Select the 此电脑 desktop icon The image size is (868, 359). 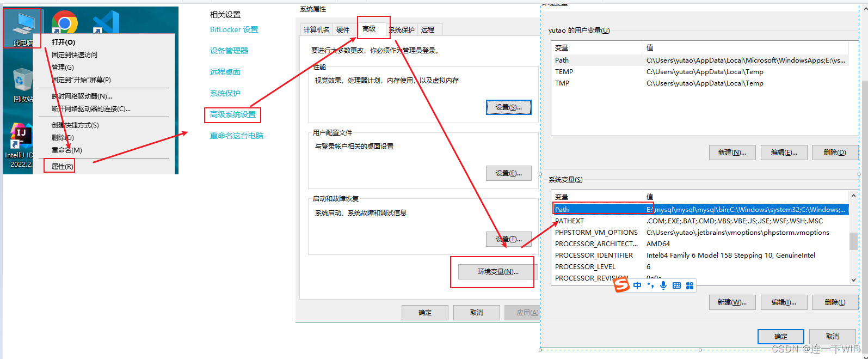coord(22,28)
